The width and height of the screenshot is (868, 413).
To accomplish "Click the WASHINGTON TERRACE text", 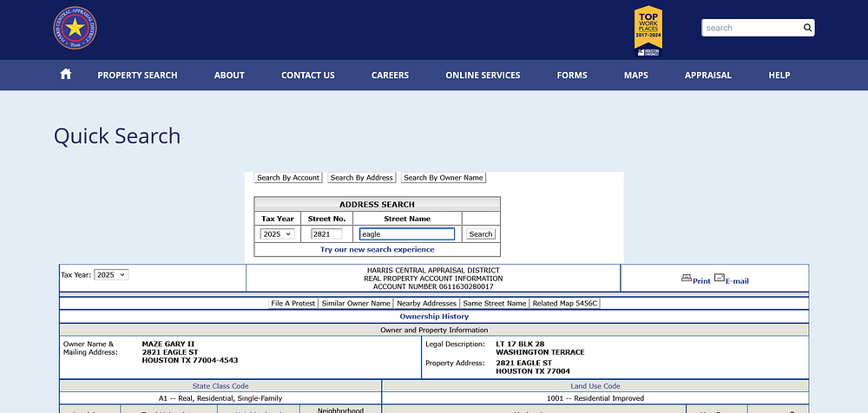I will point(540,352).
